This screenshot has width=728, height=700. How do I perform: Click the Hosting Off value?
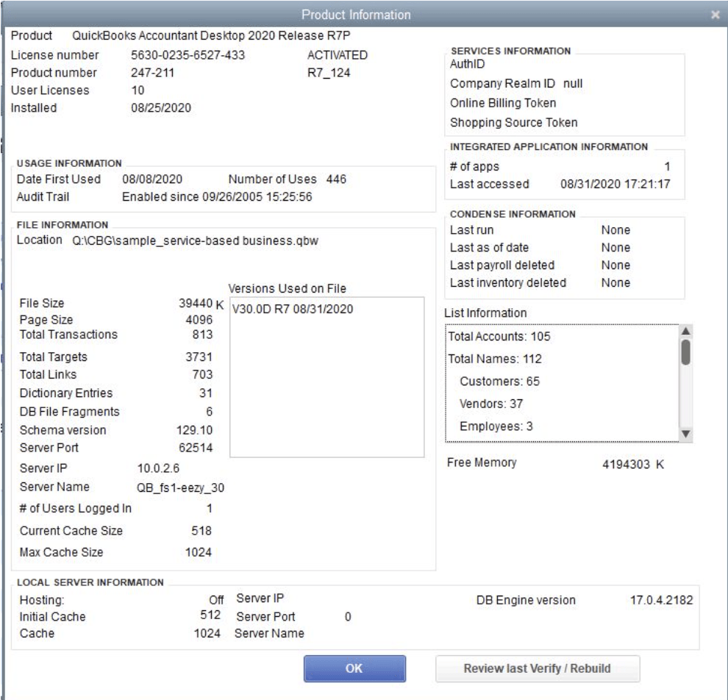[216, 600]
